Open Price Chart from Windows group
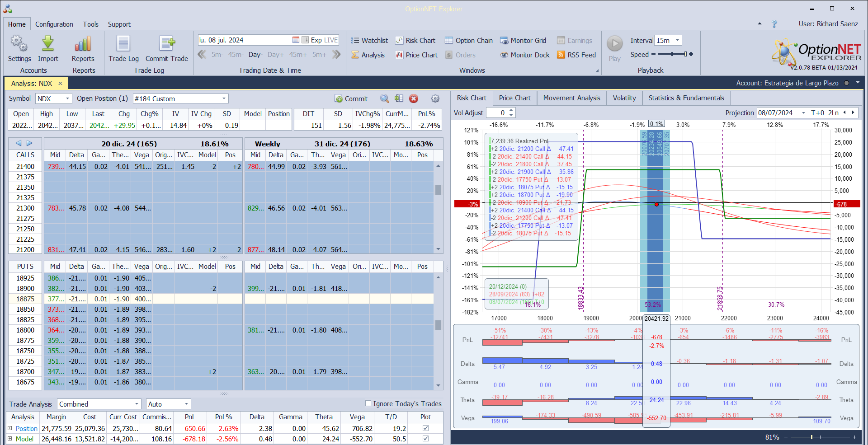Viewport: 868px width, 445px height. (x=416, y=55)
